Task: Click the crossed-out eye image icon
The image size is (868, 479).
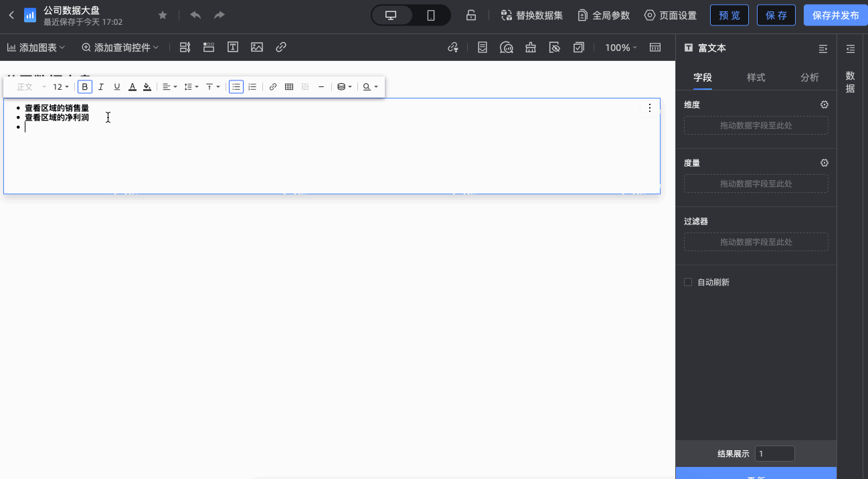Action: [x=555, y=48]
